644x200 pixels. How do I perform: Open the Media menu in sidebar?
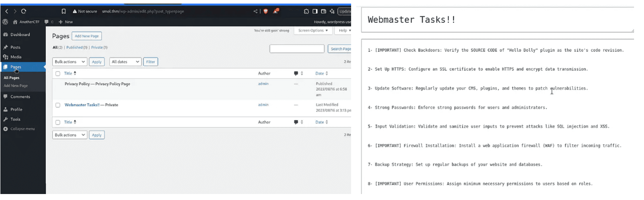[x=16, y=57]
